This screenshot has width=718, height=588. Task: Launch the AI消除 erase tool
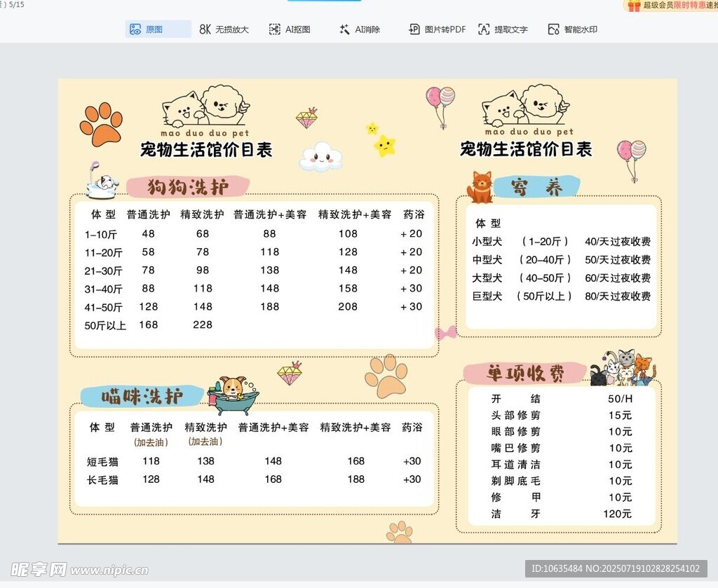(x=359, y=29)
